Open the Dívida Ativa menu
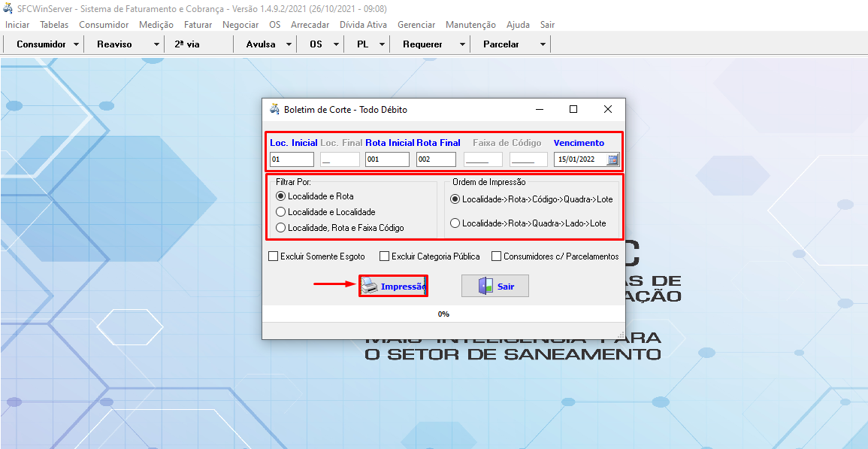The width and height of the screenshot is (868, 449). (363, 25)
